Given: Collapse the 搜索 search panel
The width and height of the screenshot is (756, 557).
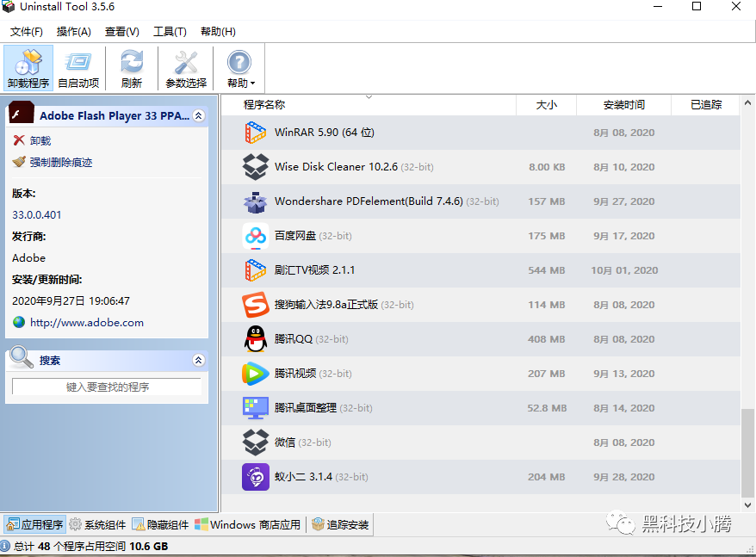Looking at the screenshot, I should coord(199,359).
